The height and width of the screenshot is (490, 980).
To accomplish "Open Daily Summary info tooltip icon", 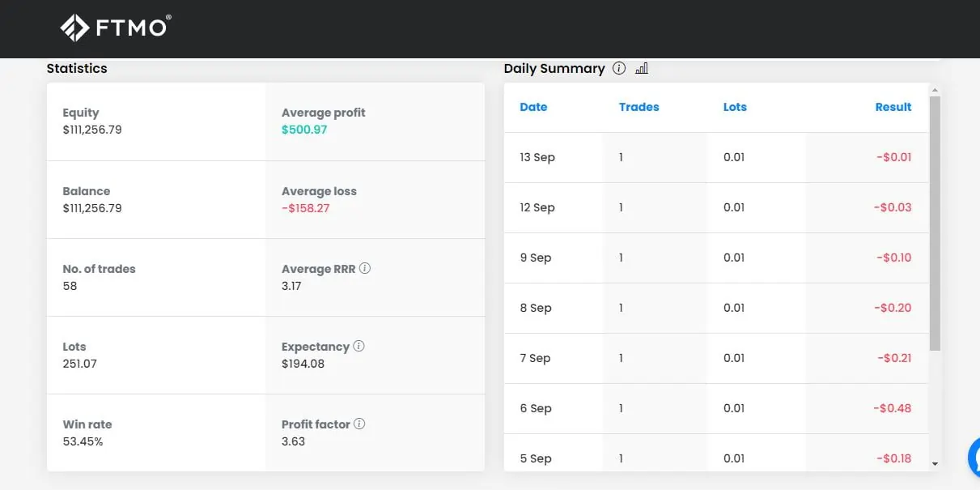I will (619, 69).
